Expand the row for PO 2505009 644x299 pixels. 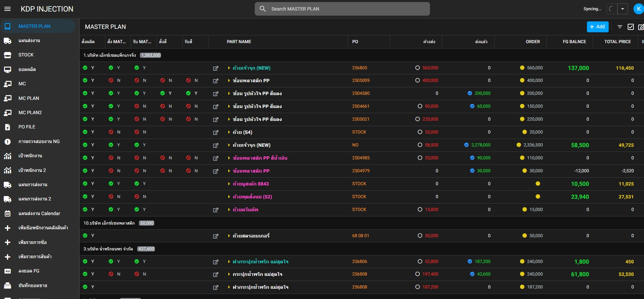[229, 81]
